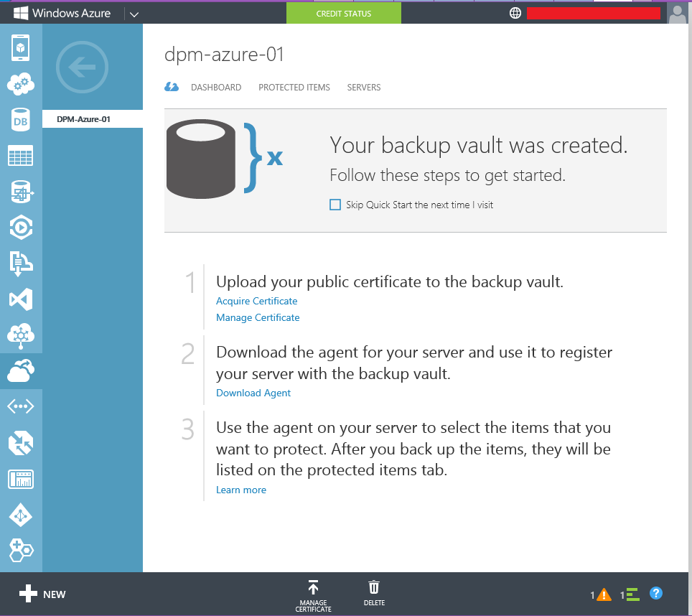692x616 pixels.
Task: Expand the Windows Azure portal dropdown chevron
Action: point(134,14)
